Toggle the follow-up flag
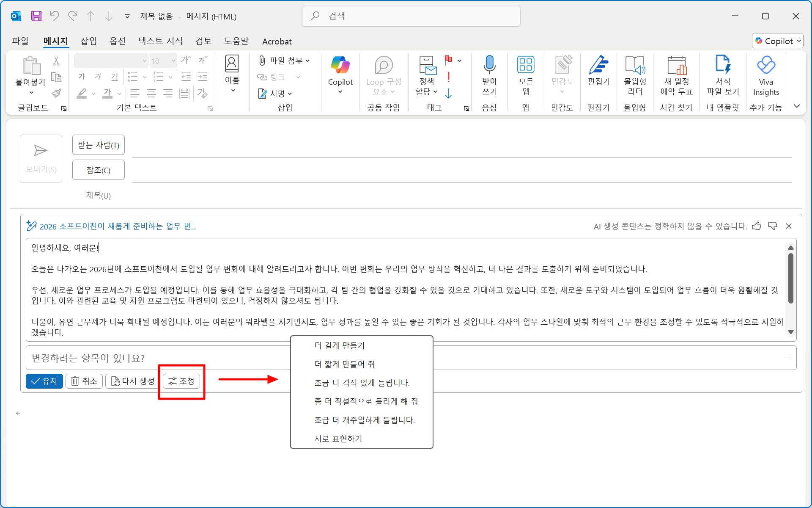812x508 pixels. pyautogui.click(x=449, y=60)
